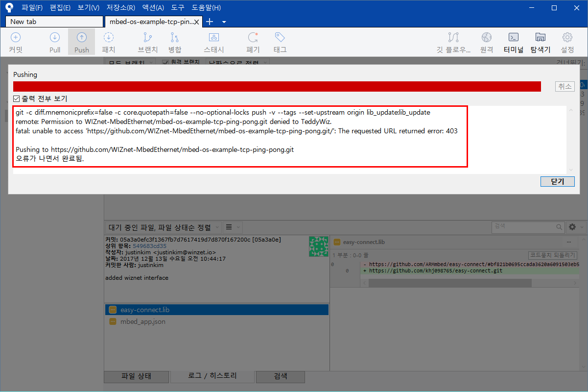Open the list view mode dropdown
The image size is (588, 392).
tap(232, 227)
